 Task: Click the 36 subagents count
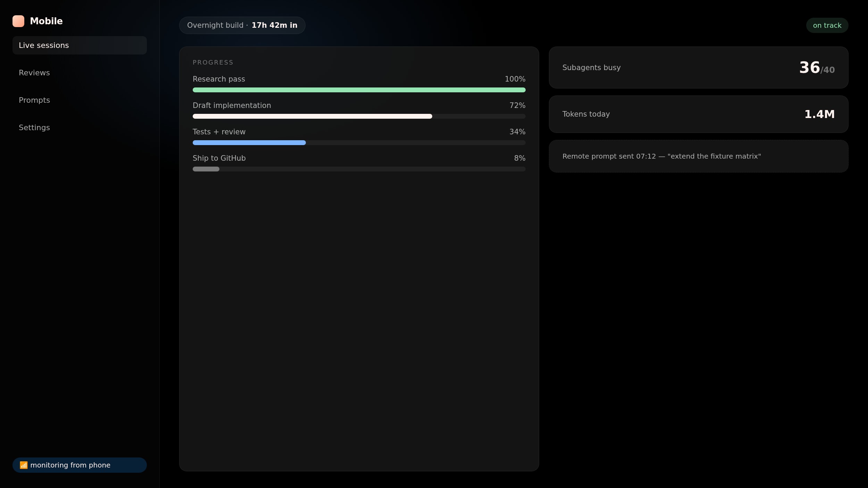coord(809,68)
